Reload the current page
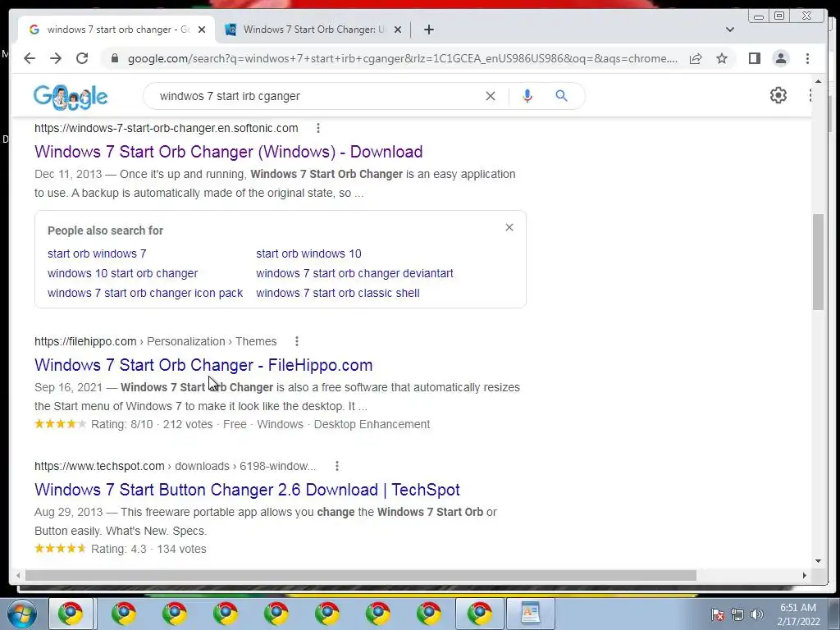The height and width of the screenshot is (630, 840). (82, 58)
